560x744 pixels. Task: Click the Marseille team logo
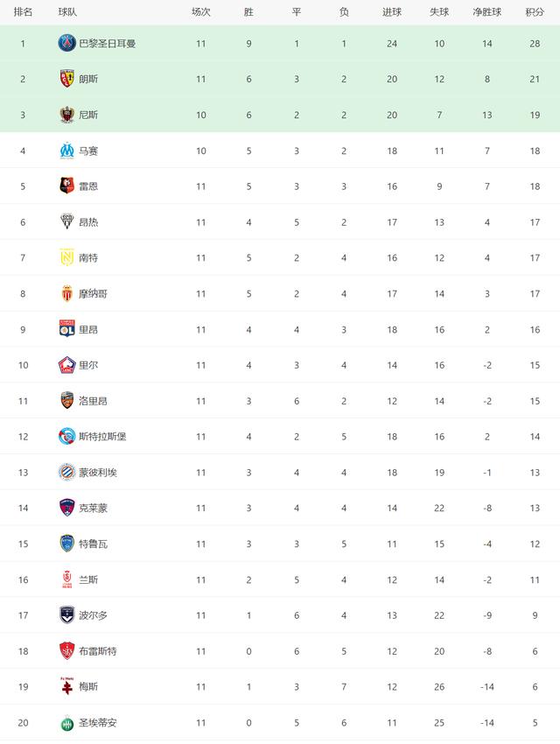[x=67, y=151]
